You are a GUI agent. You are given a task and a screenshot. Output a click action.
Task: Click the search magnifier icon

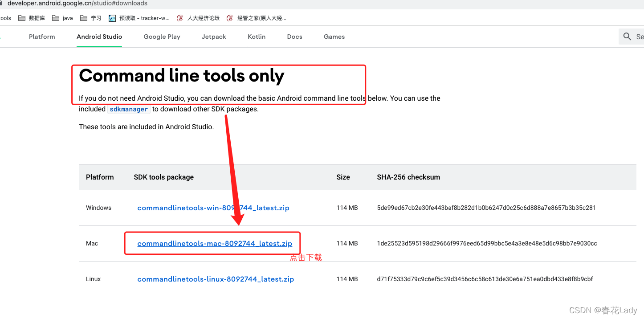(627, 37)
